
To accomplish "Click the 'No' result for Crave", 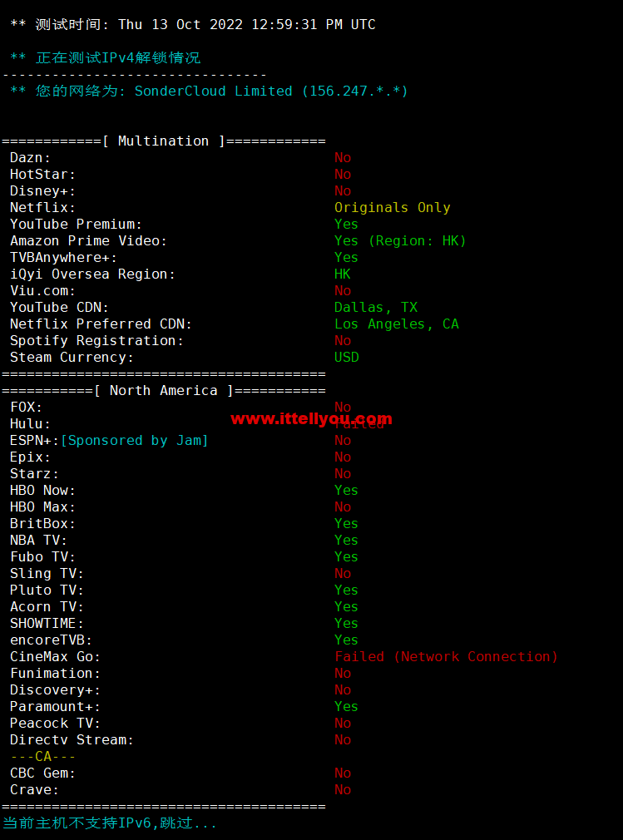I will point(343,789).
